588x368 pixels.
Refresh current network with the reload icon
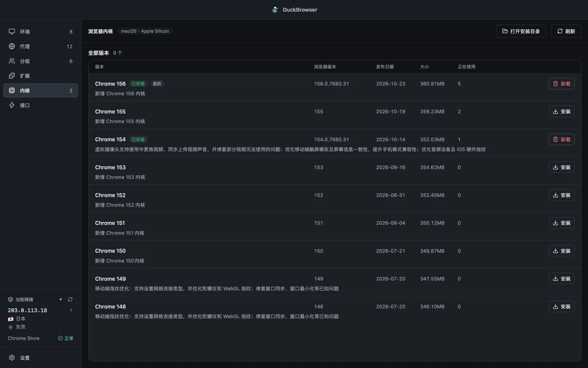click(70, 299)
